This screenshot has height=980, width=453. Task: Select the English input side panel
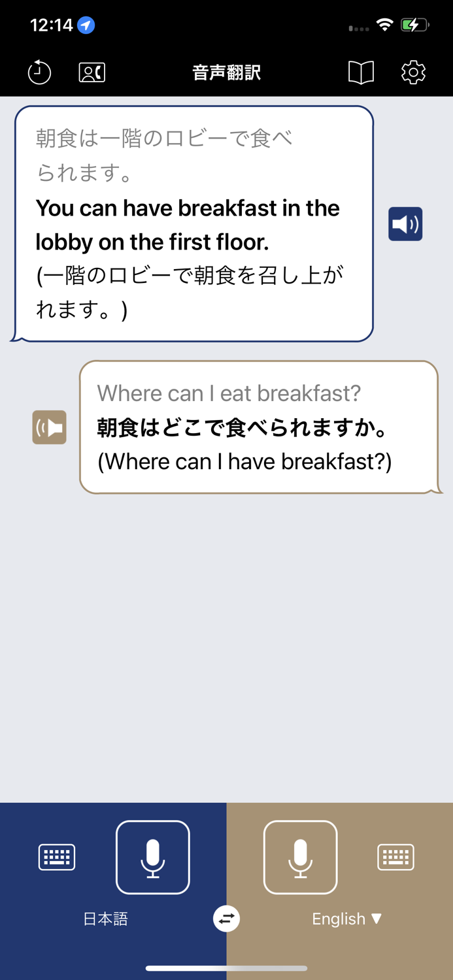coord(340,856)
